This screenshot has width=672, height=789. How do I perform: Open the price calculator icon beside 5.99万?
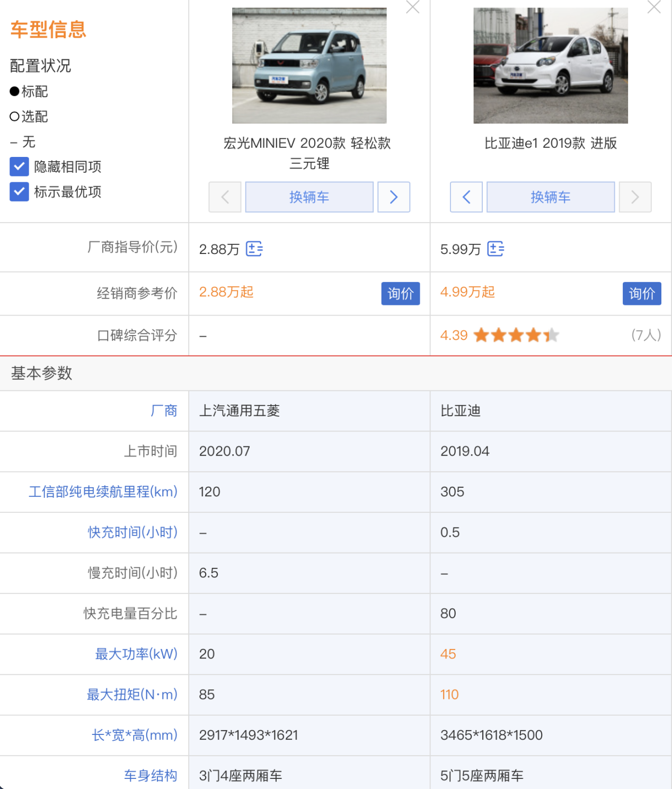496,249
